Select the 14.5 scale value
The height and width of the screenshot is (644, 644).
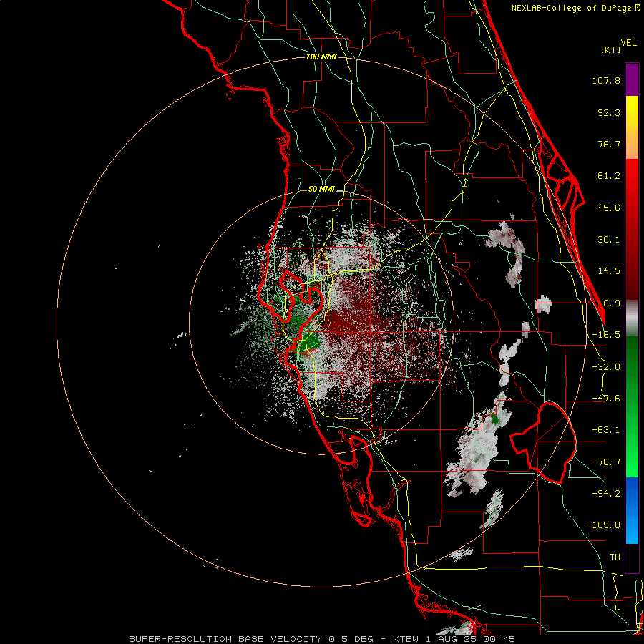(x=609, y=271)
